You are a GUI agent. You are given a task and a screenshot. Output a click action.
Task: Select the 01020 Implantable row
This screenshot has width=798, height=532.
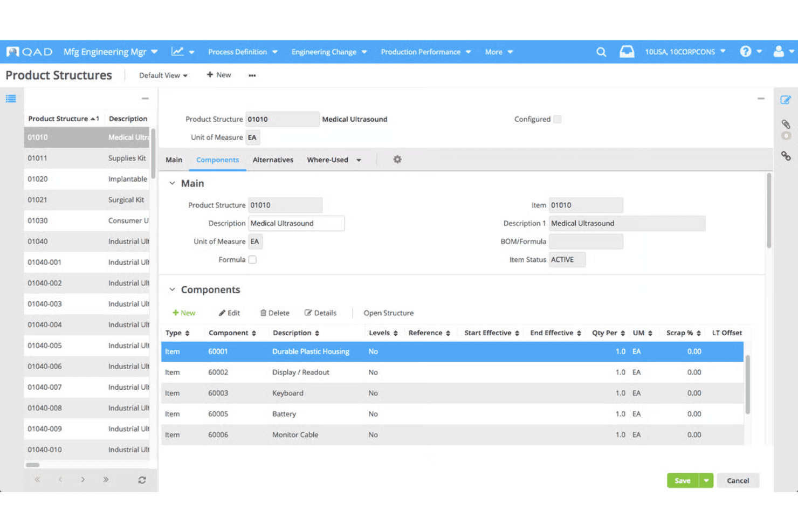[x=87, y=179]
